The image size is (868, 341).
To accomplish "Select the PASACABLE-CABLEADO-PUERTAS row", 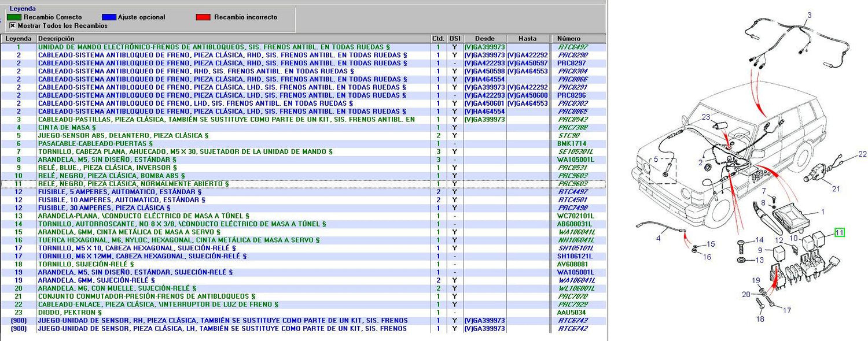I will pyautogui.click(x=303, y=143).
